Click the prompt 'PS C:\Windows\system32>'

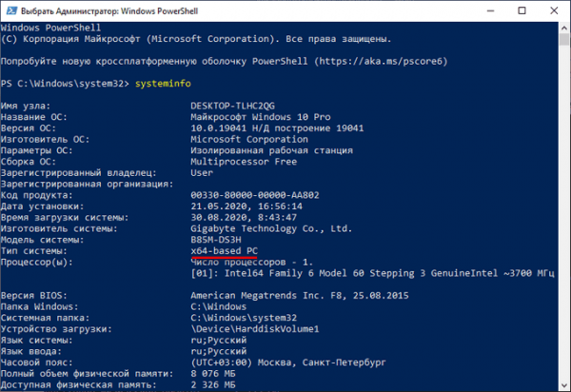65,84
